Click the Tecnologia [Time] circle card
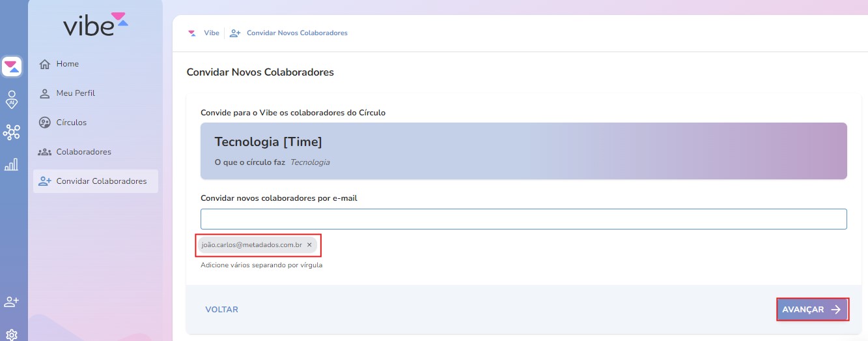 [524, 151]
